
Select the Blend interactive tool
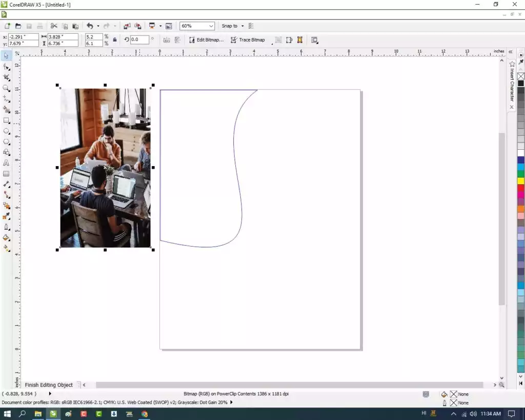[x=6, y=206]
